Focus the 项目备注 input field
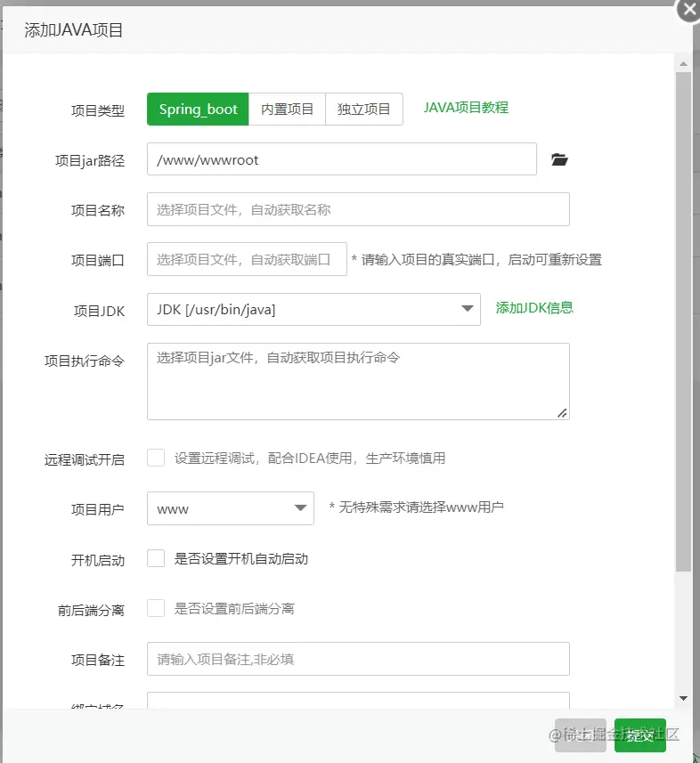Image resolution: width=700 pixels, height=763 pixels. tap(358, 659)
